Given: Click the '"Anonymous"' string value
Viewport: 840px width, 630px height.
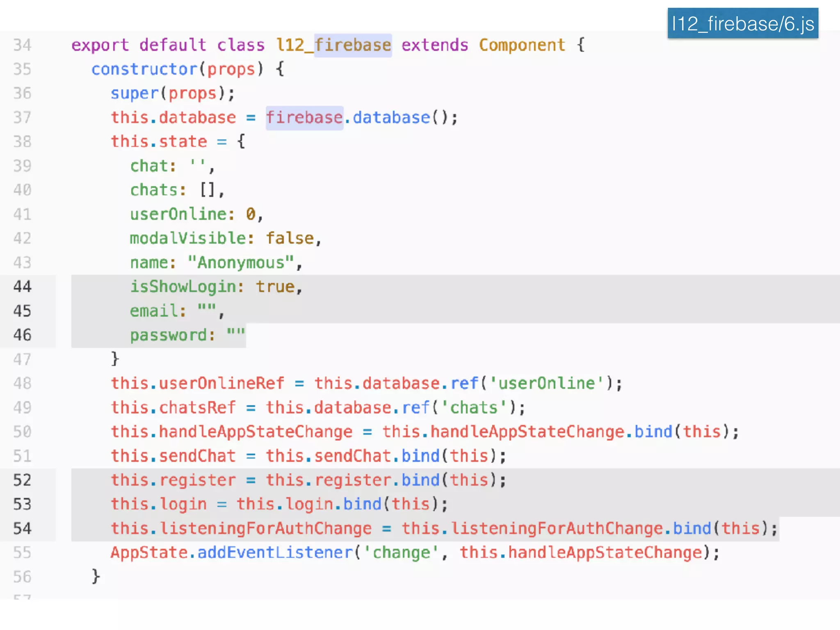Looking at the screenshot, I should pyautogui.click(x=241, y=262).
